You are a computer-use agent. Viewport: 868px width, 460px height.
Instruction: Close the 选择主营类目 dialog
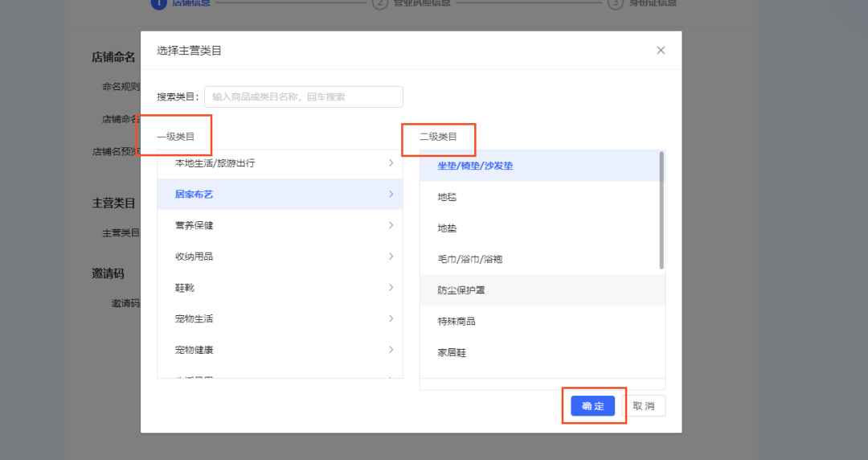pyautogui.click(x=661, y=51)
